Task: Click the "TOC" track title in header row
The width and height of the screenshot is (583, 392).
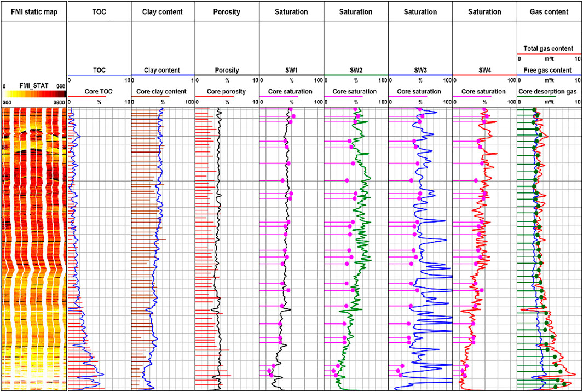Action: tap(99, 12)
